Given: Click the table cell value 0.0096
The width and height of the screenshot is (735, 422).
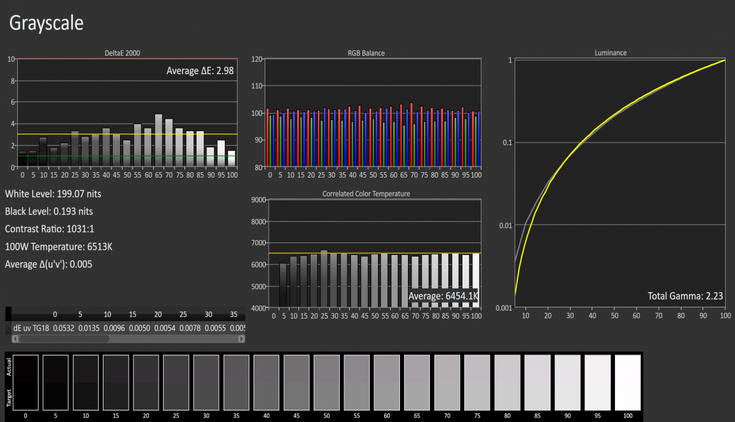Looking at the screenshot, I should click(x=114, y=328).
